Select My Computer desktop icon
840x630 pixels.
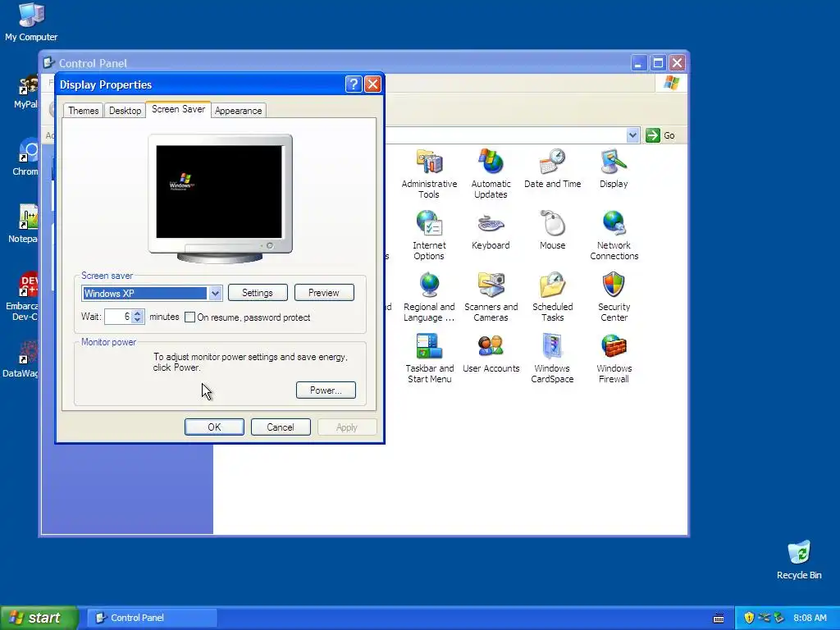[31, 22]
